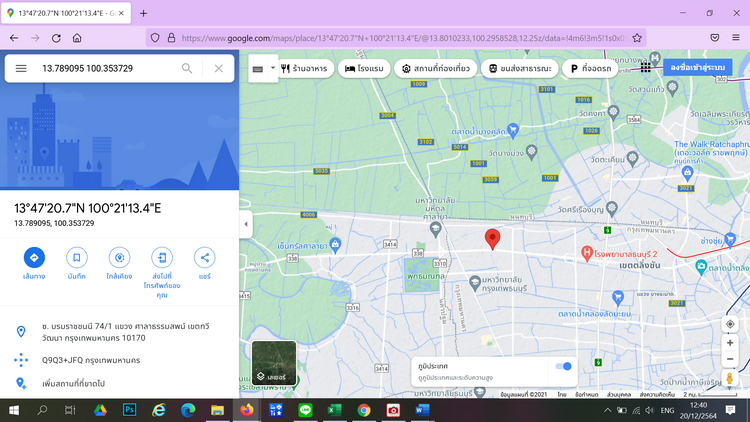The width and height of the screenshot is (750, 422).
Task: Click the add missing place (เพิ่มสถานที่ที่ขาดไป) link
Action: (x=73, y=383)
